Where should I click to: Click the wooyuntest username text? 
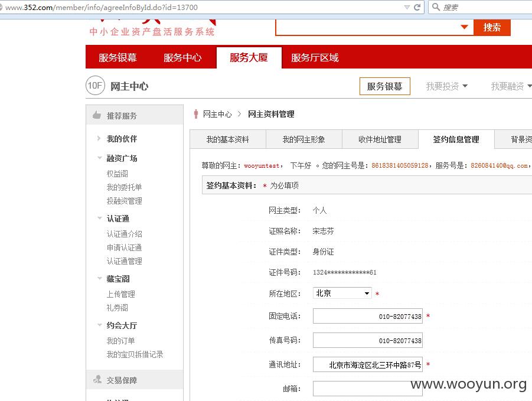262,166
